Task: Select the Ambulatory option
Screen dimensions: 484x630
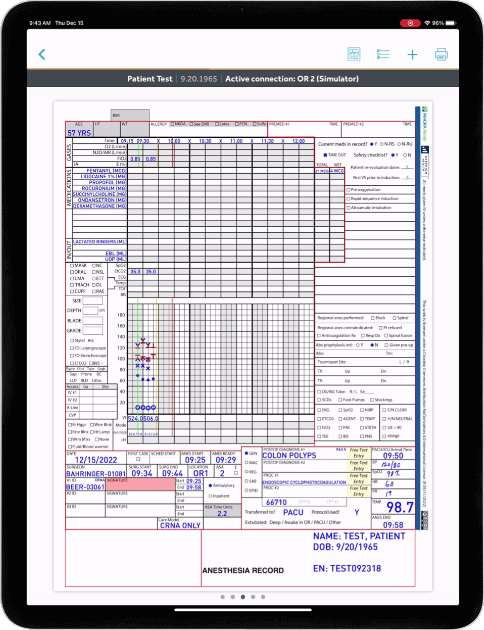Action: [210, 485]
